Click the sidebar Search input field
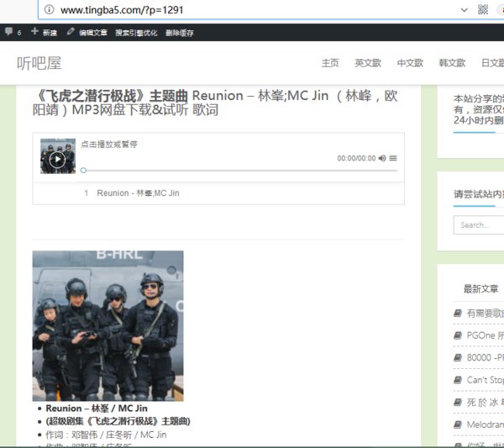Screen dimensions: 504x448 (x=479, y=224)
